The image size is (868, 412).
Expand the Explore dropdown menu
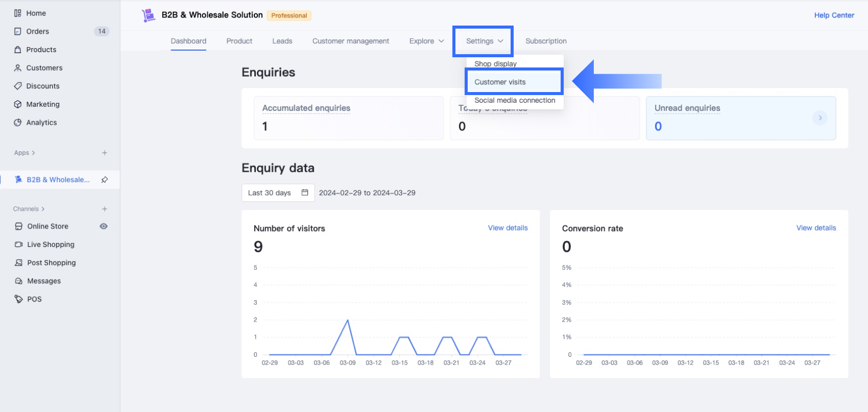tap(426, 41)
